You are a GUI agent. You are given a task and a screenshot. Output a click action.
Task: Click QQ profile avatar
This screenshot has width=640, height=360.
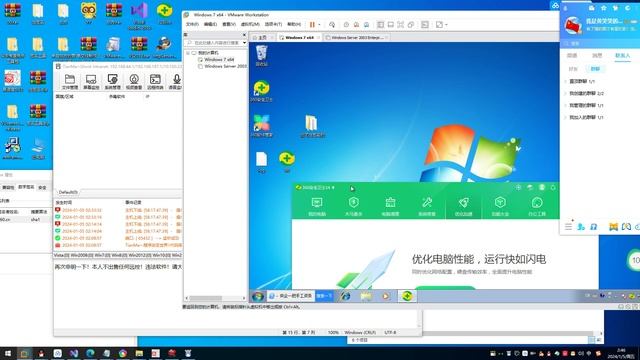pyautogui.click(x=573, y=25)
